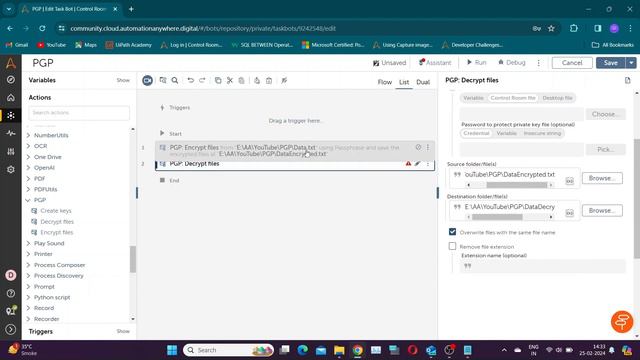640x360 pixels.
Task: Enable Remove file extension checkbox
Action: [452, 246]
